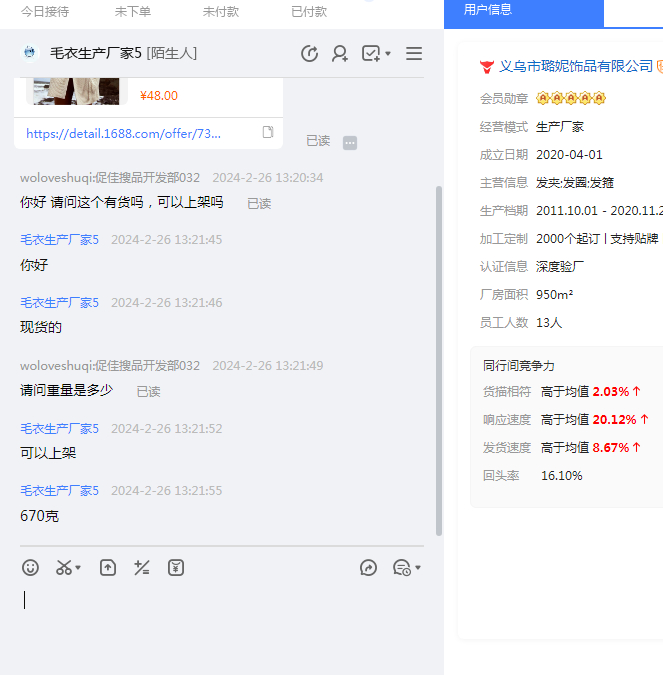Image resolution: width=663 pixels, height=675 pixels.
Task: Open the detail.1688.com product link
Action: pyautogui.click(x=124, y=133)
